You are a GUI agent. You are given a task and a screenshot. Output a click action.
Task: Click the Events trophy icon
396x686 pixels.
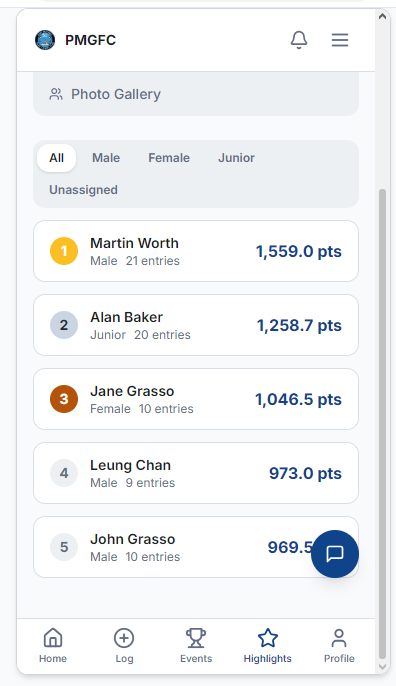196,638
